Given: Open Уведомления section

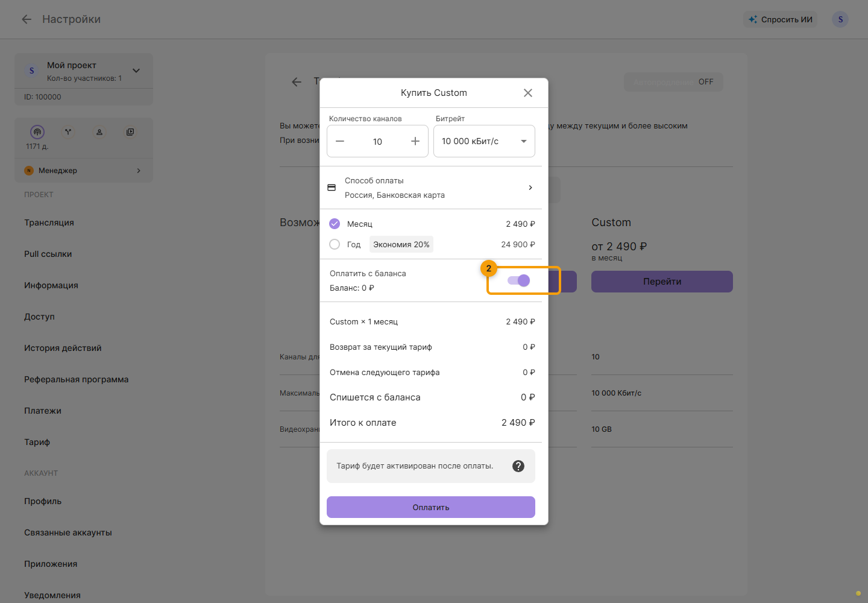Looking at the screenshot, I should pos(52,595).
